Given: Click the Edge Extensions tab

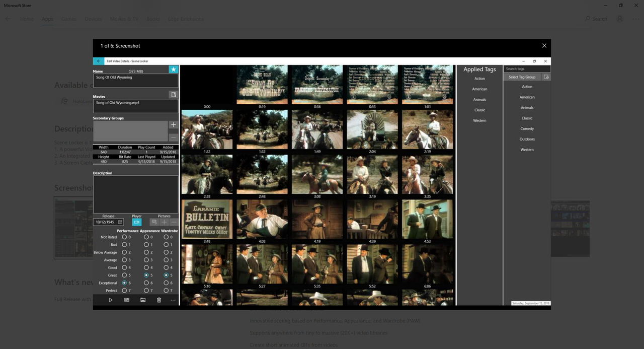Looking at the screenshot, I should (186, 19).
